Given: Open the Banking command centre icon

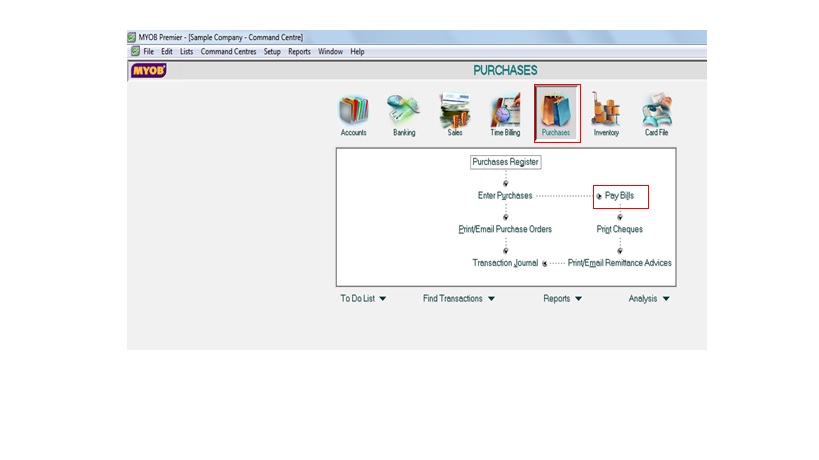Looking at the screenshot, I should click(x=404, y=115).
